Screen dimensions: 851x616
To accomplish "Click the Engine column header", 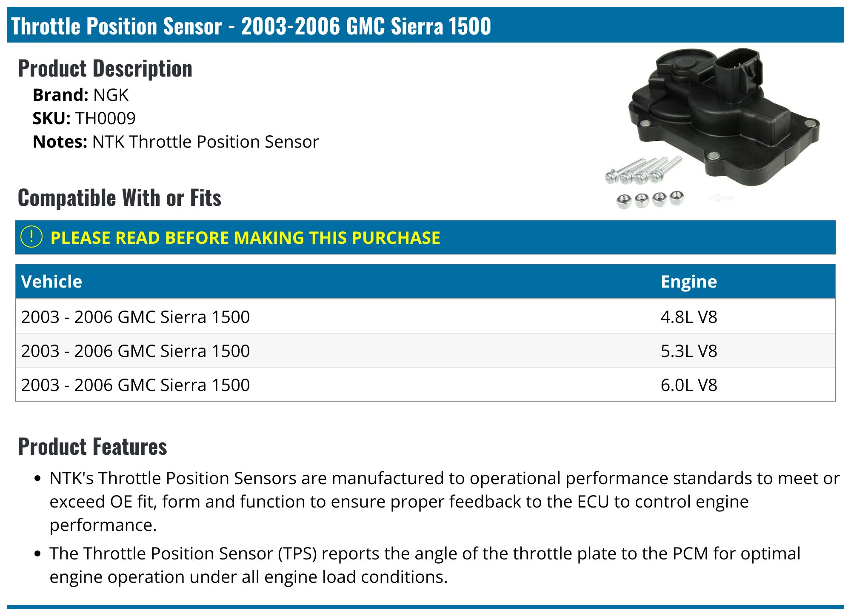I will coord(688,282).
